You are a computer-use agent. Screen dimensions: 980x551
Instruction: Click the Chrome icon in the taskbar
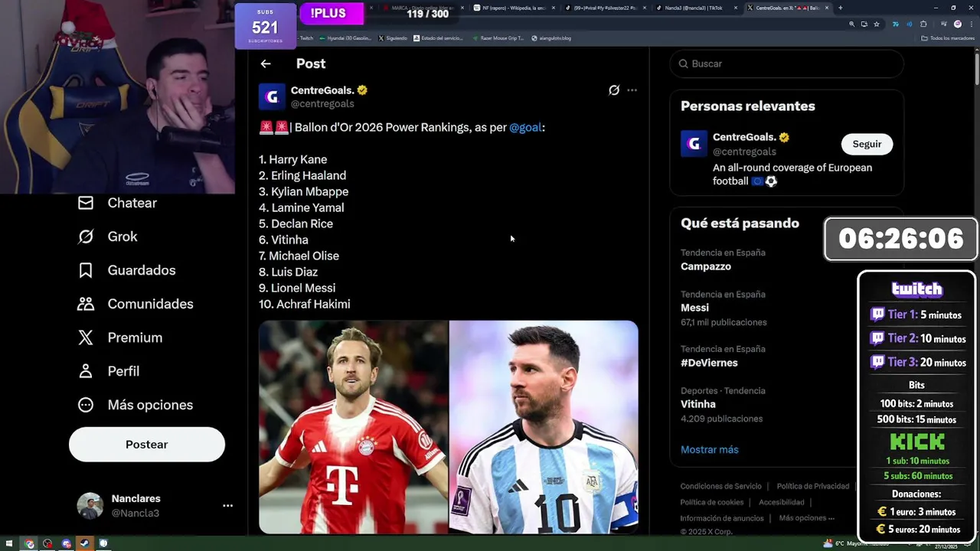[29, 543]
